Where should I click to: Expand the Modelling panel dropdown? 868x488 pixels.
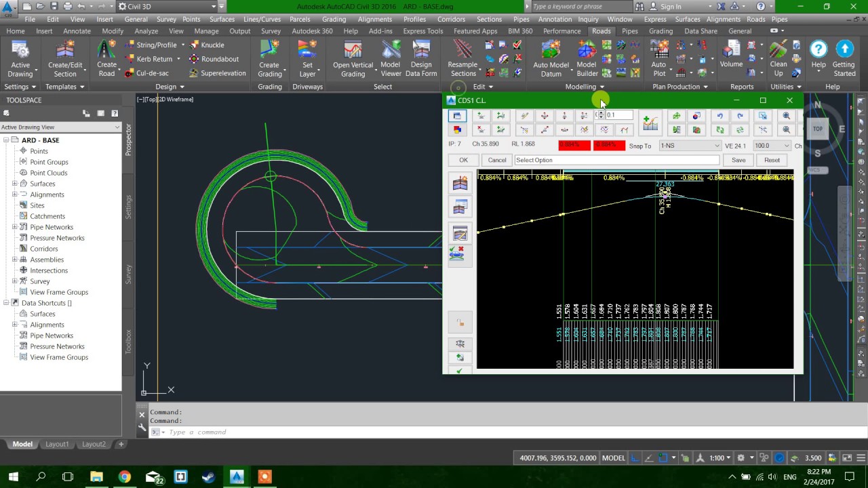pyautogui.click(x=585, y=87)
